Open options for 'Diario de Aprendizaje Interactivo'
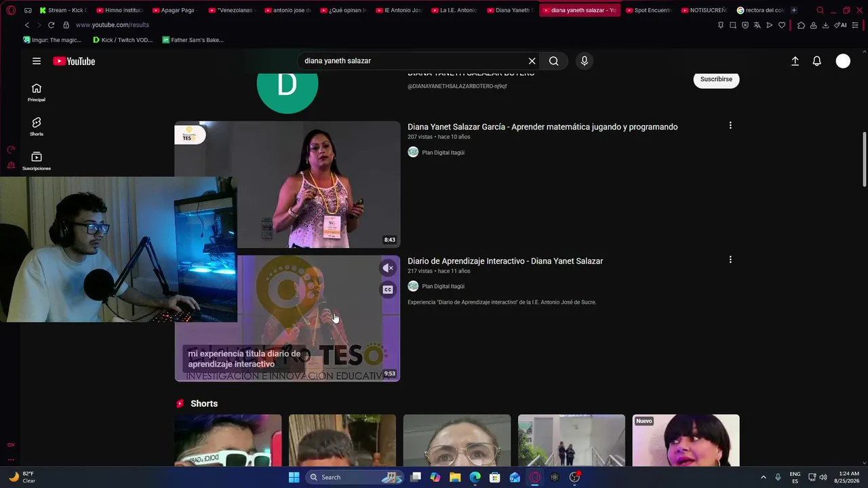The image size is (868, 488). pos(730,260)
